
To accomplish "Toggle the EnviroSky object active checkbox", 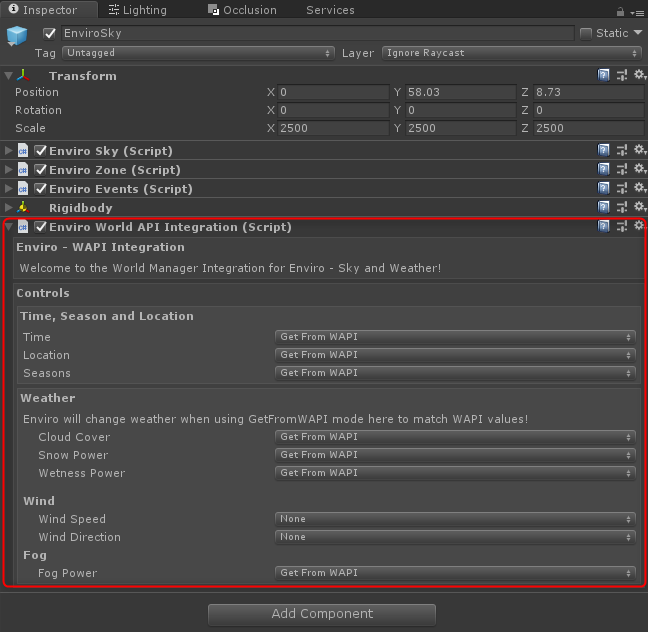I will click(50, 33).
